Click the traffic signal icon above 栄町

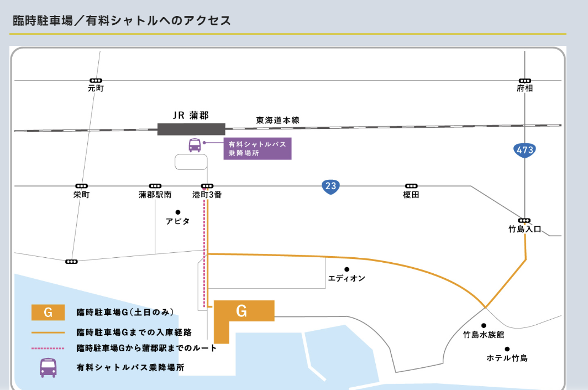point(81,186)
